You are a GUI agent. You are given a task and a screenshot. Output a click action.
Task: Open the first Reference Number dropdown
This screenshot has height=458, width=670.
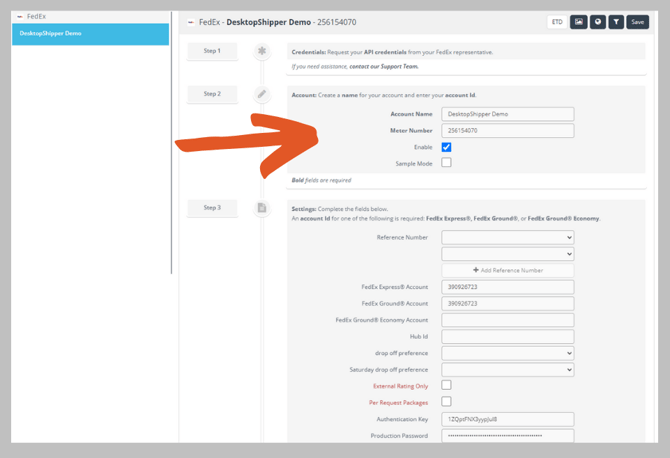[508, 238]
